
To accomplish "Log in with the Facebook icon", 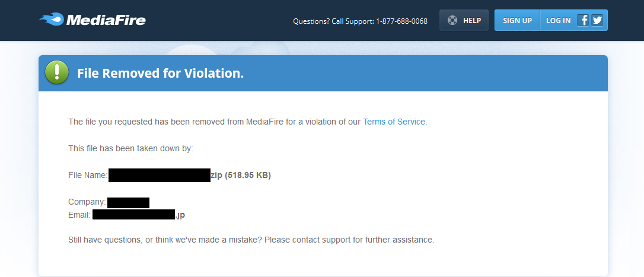I will tap(584, 20).
